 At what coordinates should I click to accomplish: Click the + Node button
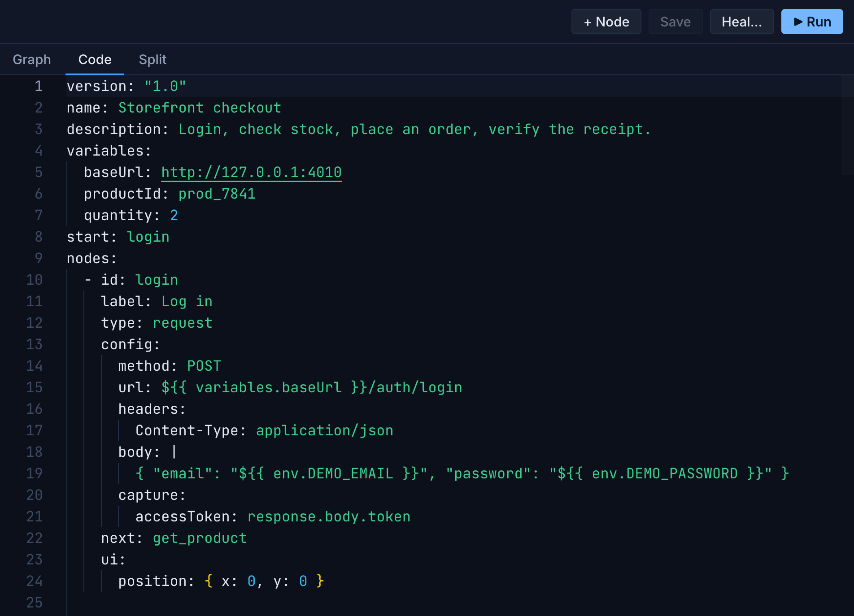click(606, 22)
